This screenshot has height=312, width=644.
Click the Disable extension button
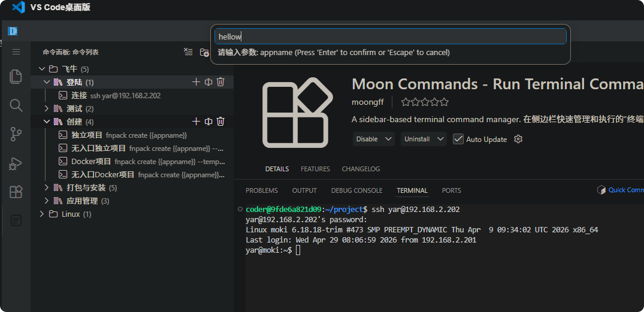[x=367, y=139]
